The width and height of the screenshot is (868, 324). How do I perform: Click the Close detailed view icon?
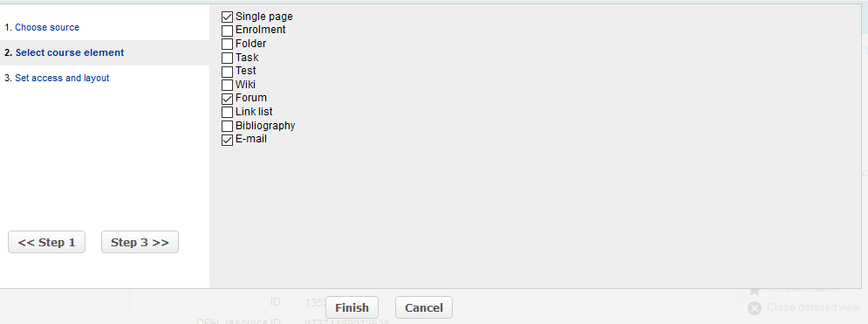point(754,308)
